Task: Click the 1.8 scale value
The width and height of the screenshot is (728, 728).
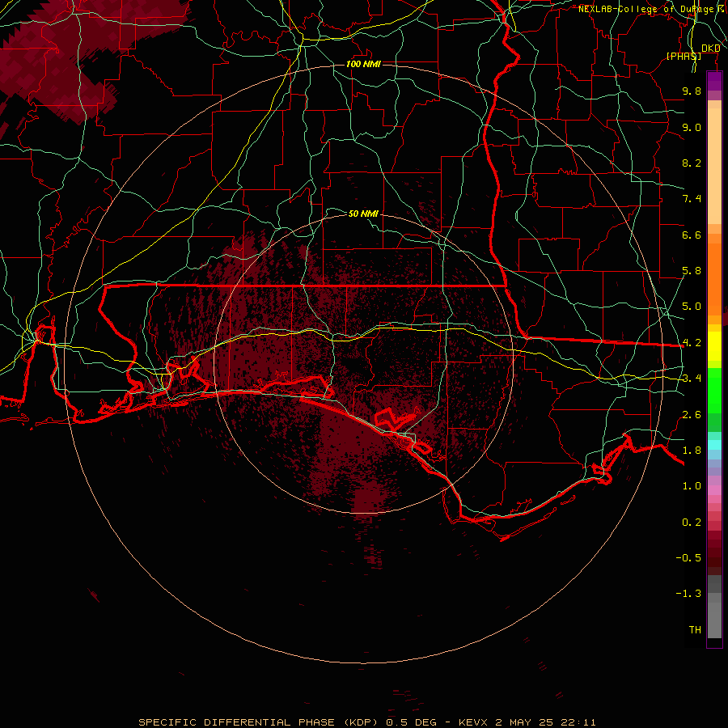Action: pyautogui.click(x=692, y=451)
